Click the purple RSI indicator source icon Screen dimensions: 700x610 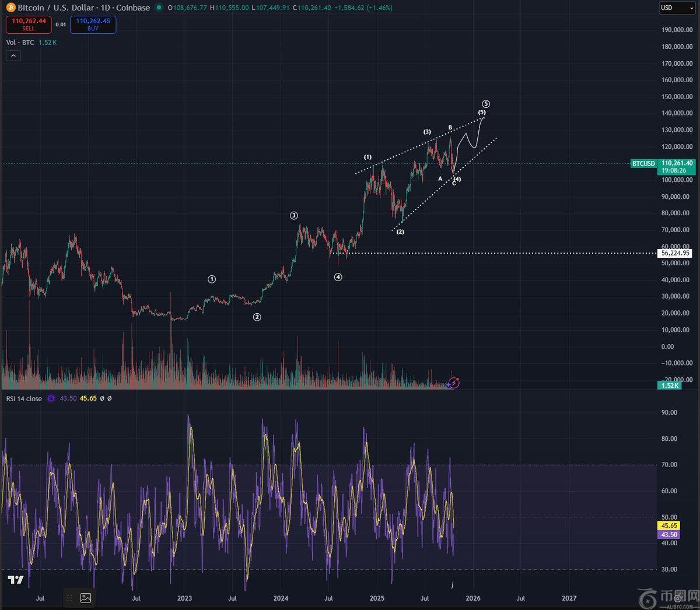(51, 398)
